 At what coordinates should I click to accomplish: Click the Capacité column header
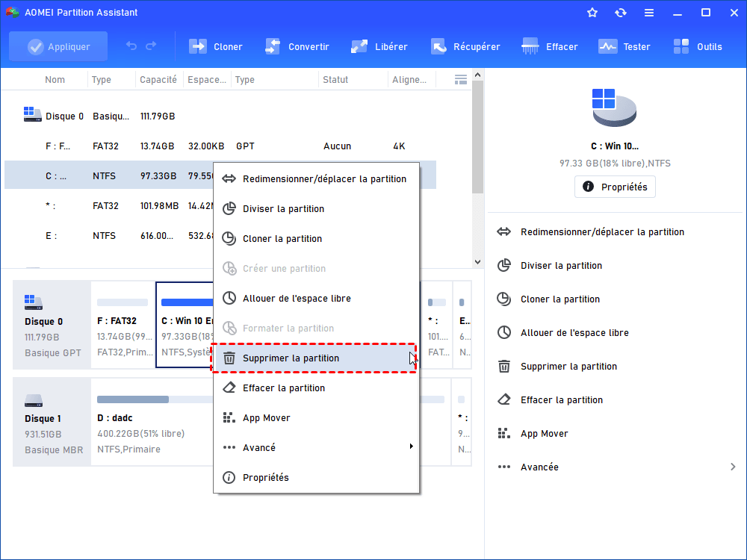[x=158, y=80]
